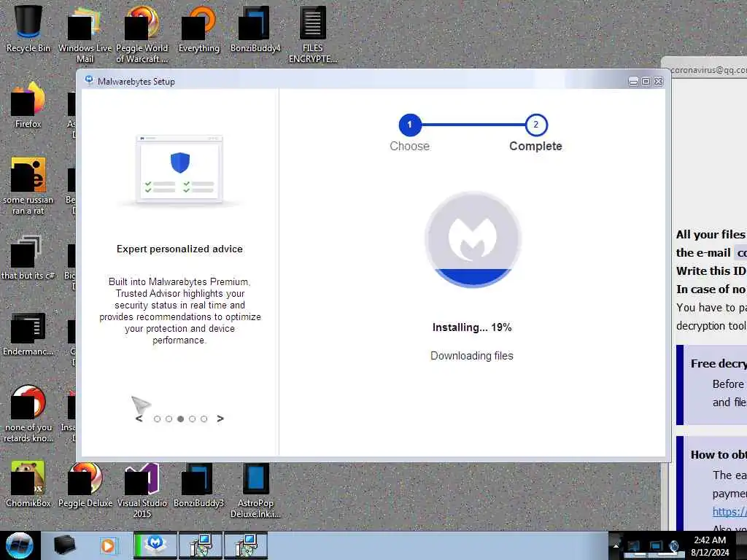Screen dimensions: 747x560
Task: Click 'How to obt...' heading in ransom note
Action: (x=719, y=455)
